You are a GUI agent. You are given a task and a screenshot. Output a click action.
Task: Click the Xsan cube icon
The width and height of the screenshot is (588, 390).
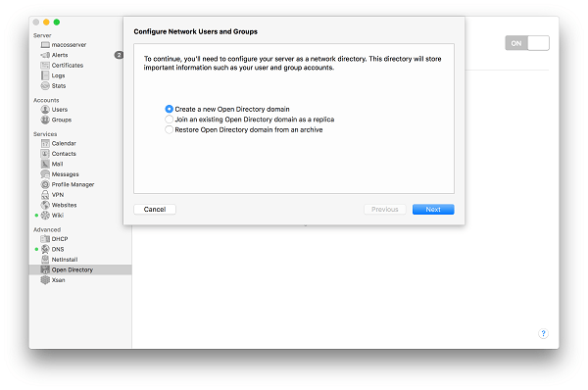pos(45,280)
